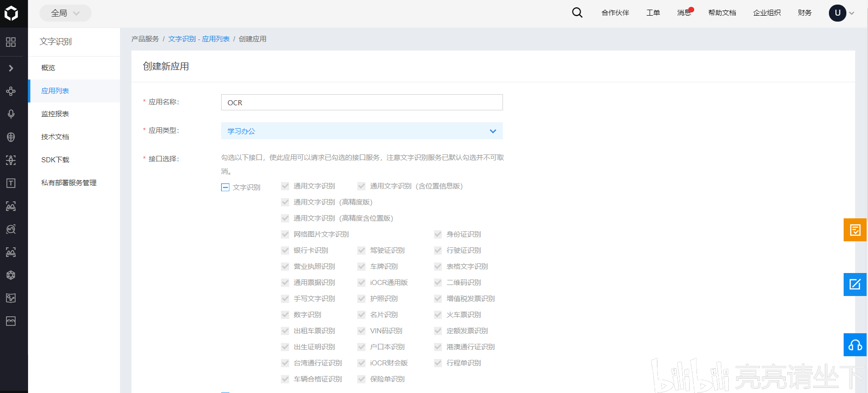Image resolution: width=868 pixels, height=393 pixels.
Task: Expand the left rail with arrow icon
Action: tap(11, 68)
